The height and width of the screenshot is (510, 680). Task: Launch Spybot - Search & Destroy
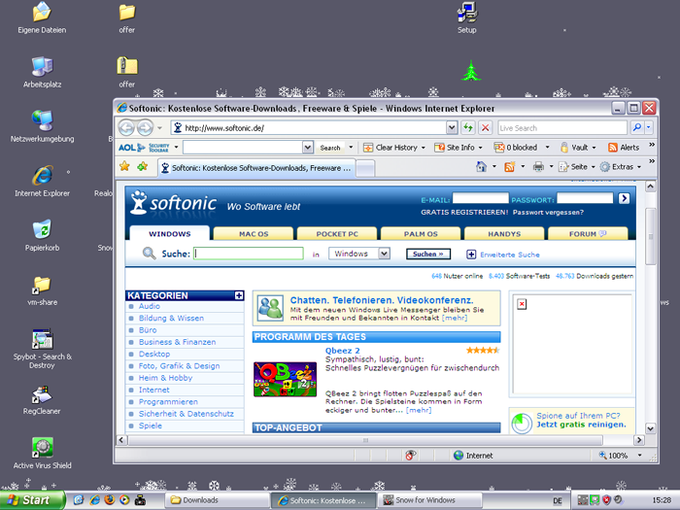(42, 349)
